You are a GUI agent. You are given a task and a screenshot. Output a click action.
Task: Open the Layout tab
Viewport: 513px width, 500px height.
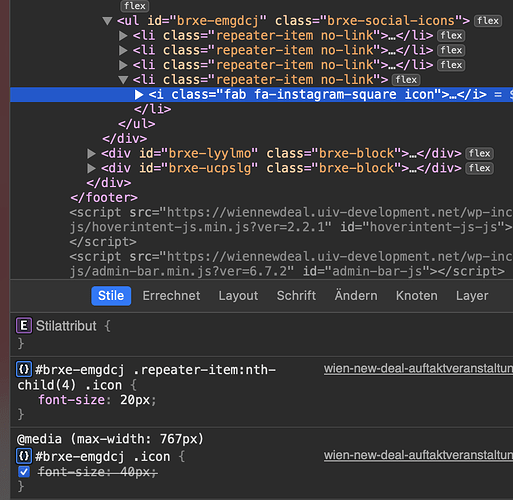238,296
